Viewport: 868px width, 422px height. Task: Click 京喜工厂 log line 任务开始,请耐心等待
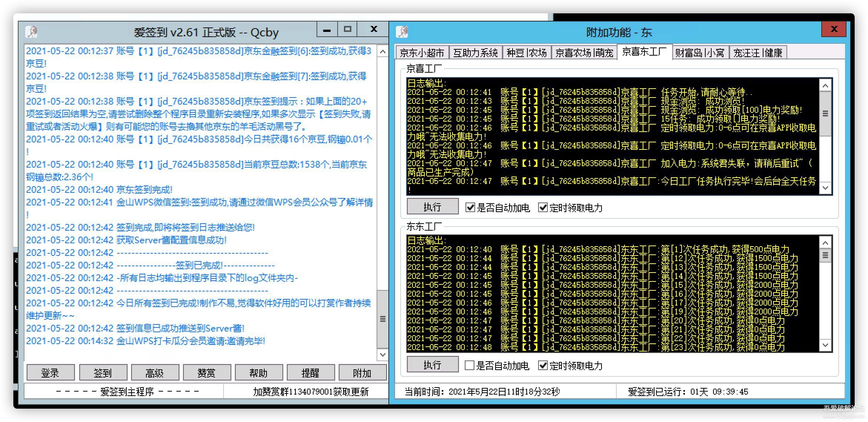580,92
